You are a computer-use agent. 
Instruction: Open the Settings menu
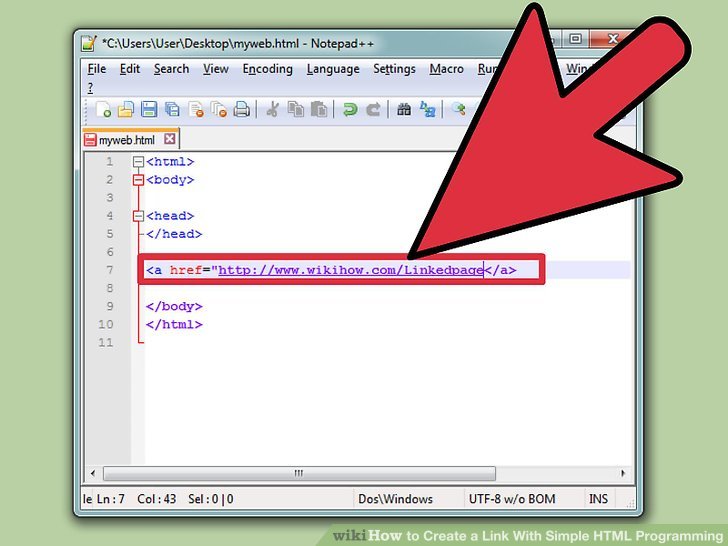[394, 69]
